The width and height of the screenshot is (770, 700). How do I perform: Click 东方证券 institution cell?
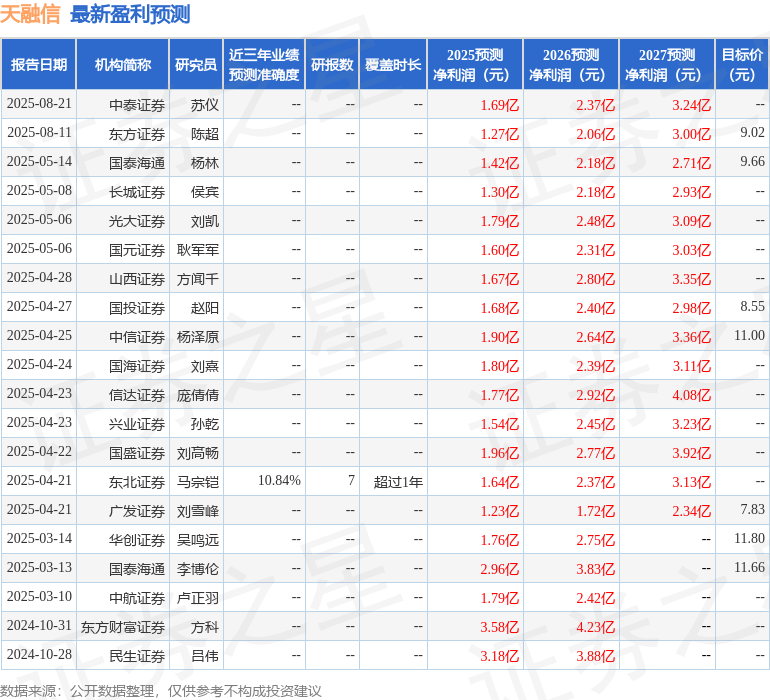tap(137, 134)
